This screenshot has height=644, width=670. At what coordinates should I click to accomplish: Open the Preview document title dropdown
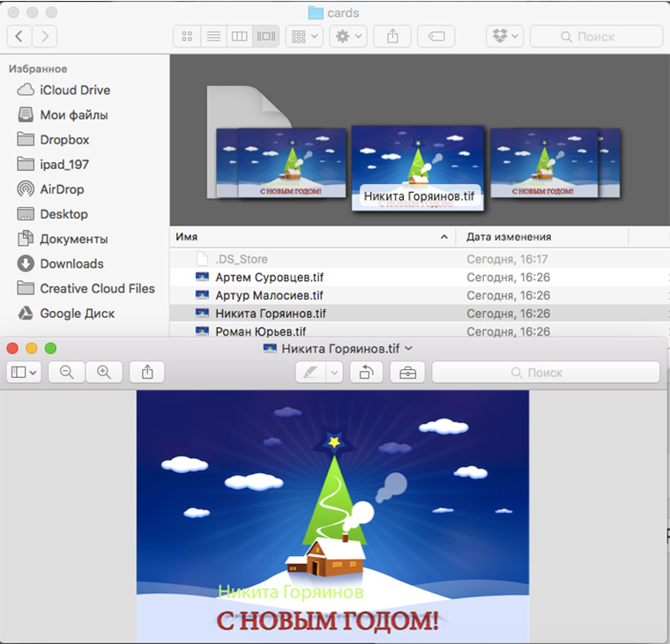pyautogui.click(x=409, y=349)
